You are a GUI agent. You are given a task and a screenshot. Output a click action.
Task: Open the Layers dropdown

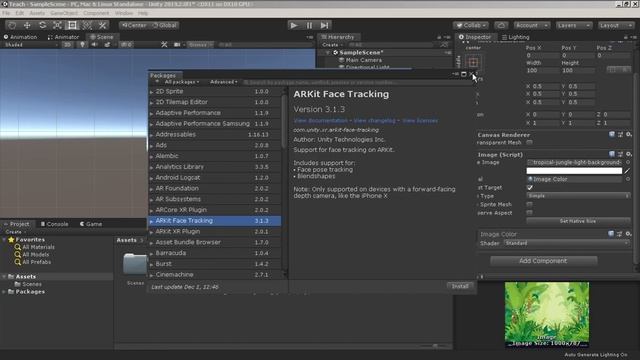(573, 25)
